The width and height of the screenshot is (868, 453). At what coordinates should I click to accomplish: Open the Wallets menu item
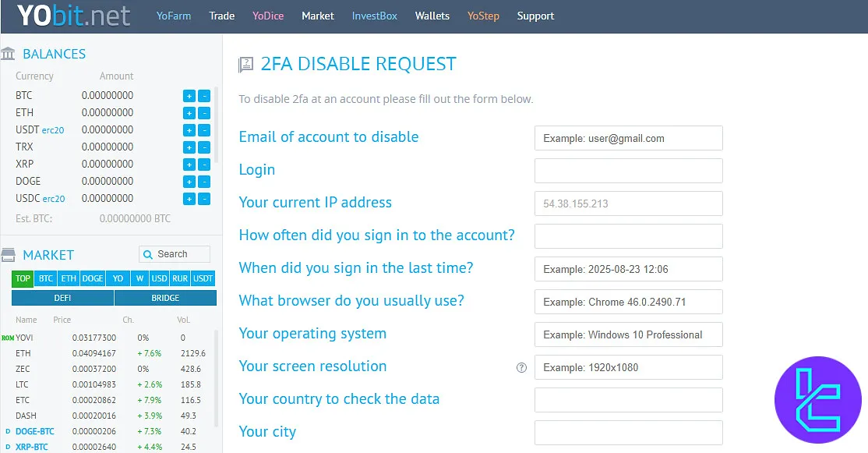point(432,16)
